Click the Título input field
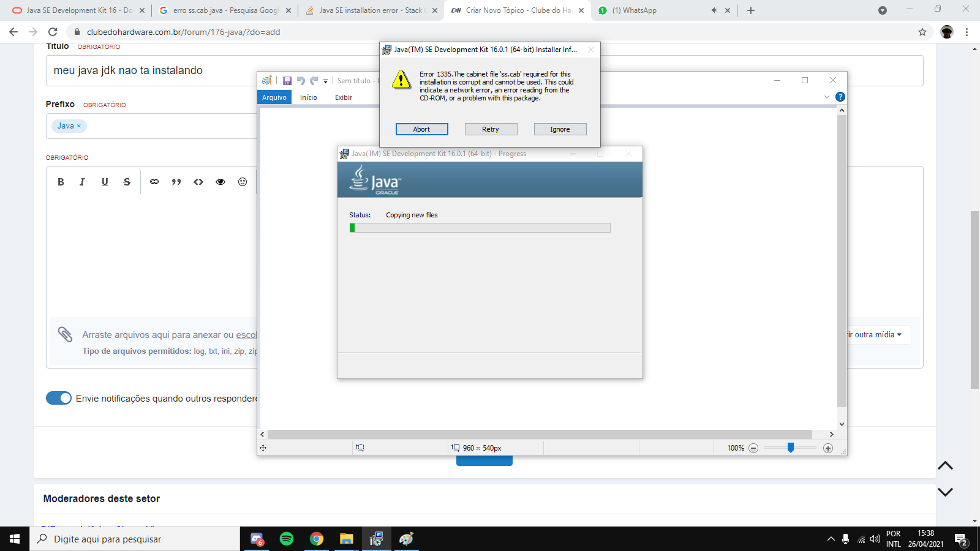The height and width of the screenshot is (551, 980). click(x=484, y=70)
